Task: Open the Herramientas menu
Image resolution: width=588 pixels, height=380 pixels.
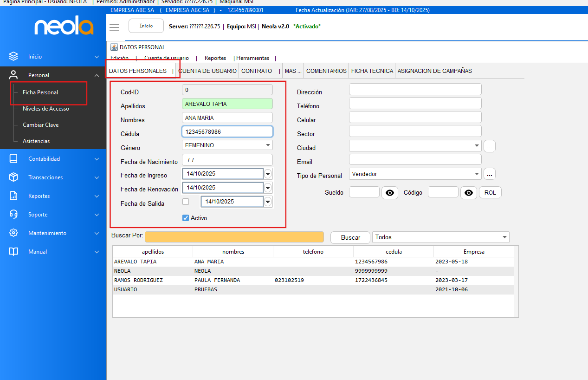Action: click(253, 58)
